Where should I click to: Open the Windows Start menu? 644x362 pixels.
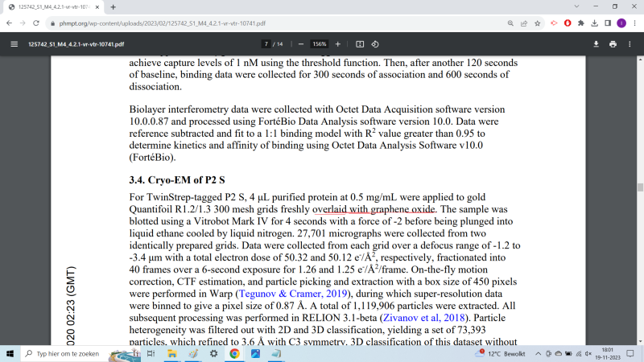[x=10, y=353]
